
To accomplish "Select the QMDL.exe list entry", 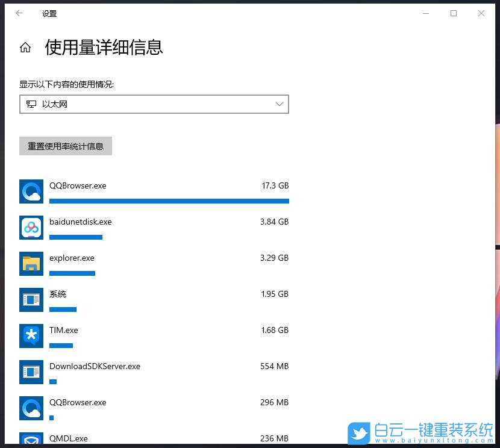I will point(68,438).
